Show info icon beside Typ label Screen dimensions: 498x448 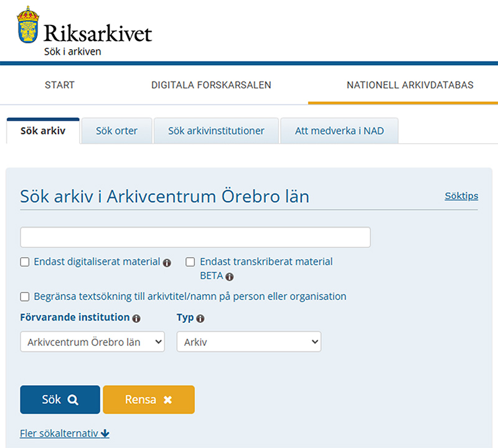pos(200,319)
